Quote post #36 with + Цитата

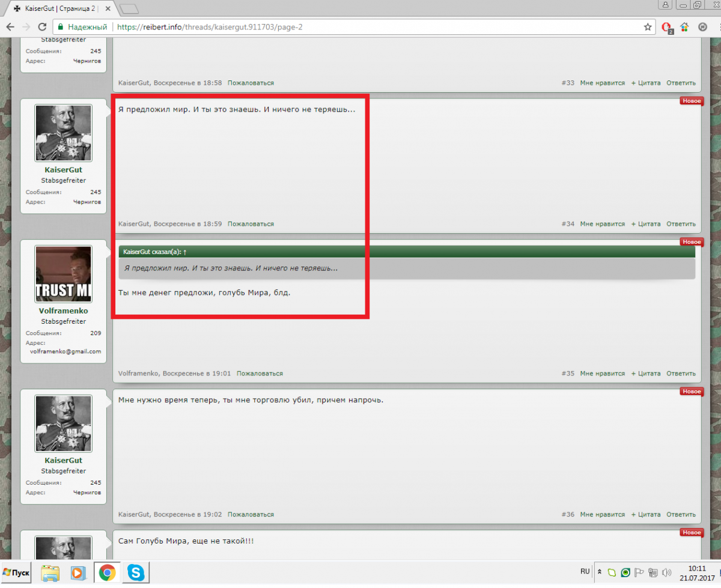click(645, 515)
